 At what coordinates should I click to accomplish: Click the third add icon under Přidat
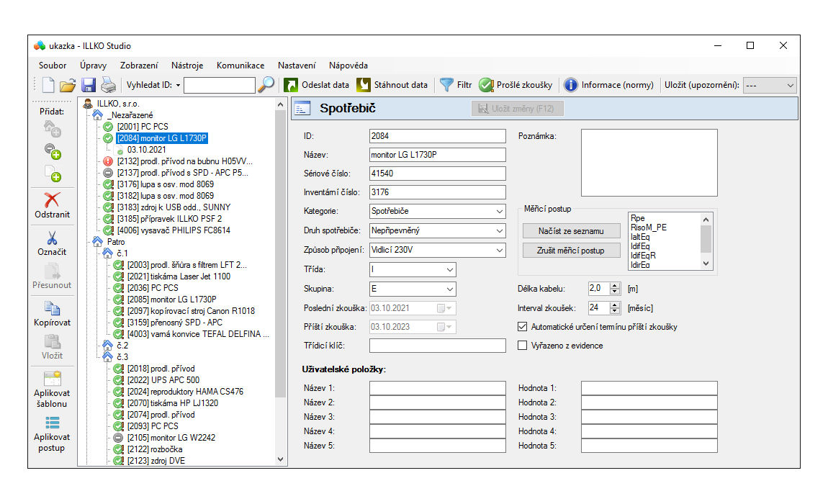click(x=52, y=174)
